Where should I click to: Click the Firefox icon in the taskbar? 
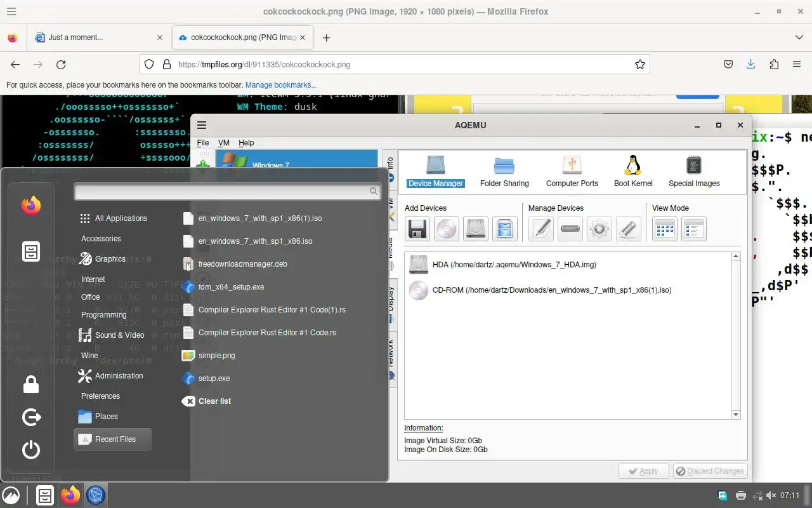click(x=70, y=495)
